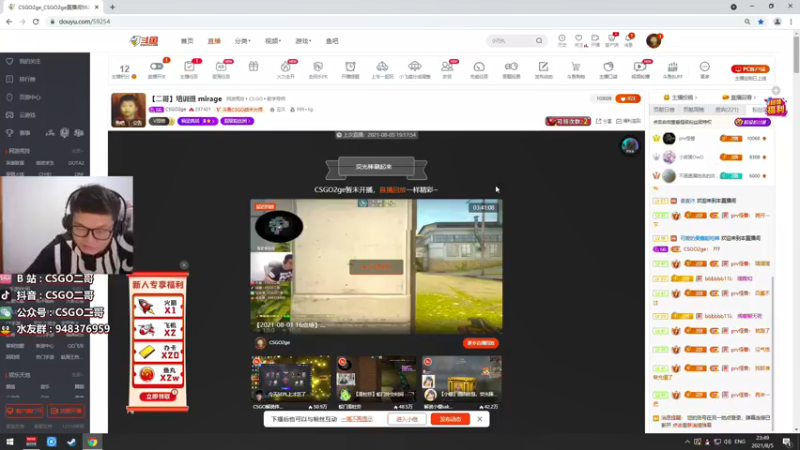Screen dimensions: 800x450
Task: Click the purple fan badge button in chat panel
Action: [752, 122]
